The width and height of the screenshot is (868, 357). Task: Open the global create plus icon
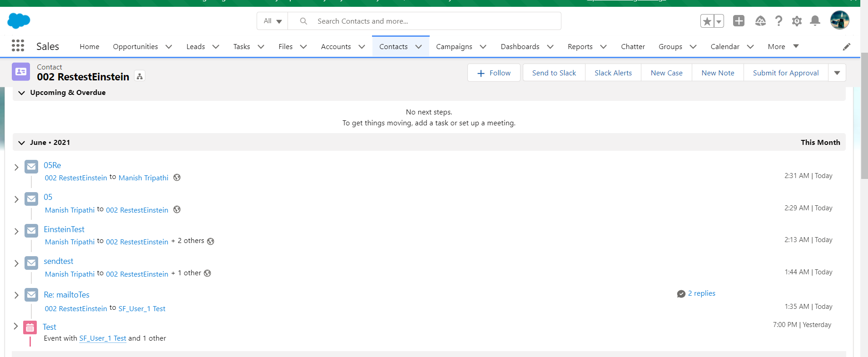point(739,21)
